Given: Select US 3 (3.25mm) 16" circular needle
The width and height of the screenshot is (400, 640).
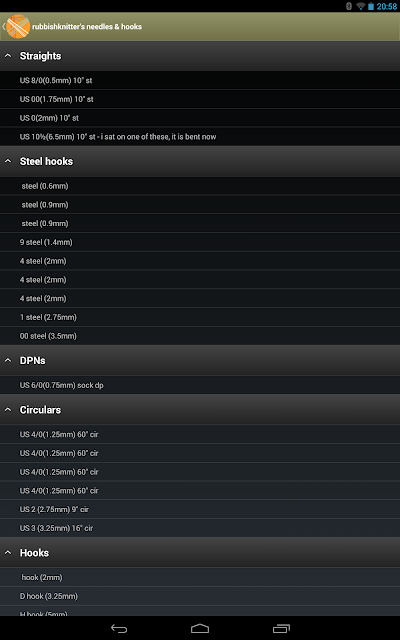Looking at the screenshot, I should pos(200,528).
